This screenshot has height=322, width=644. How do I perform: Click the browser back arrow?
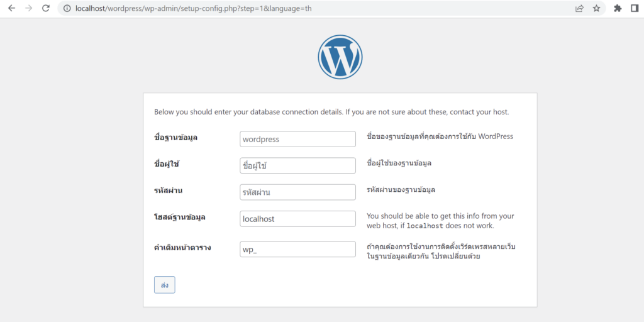pos(11,8)
